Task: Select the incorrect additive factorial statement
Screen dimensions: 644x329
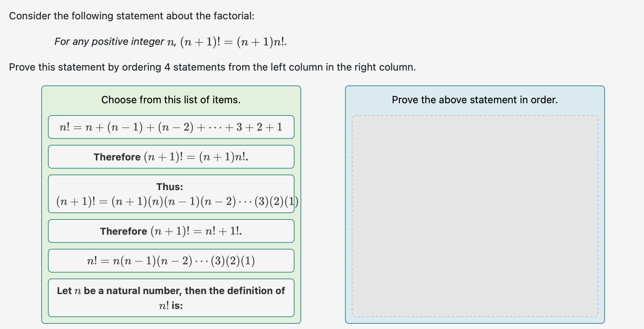Action: (x=171, y=127)
